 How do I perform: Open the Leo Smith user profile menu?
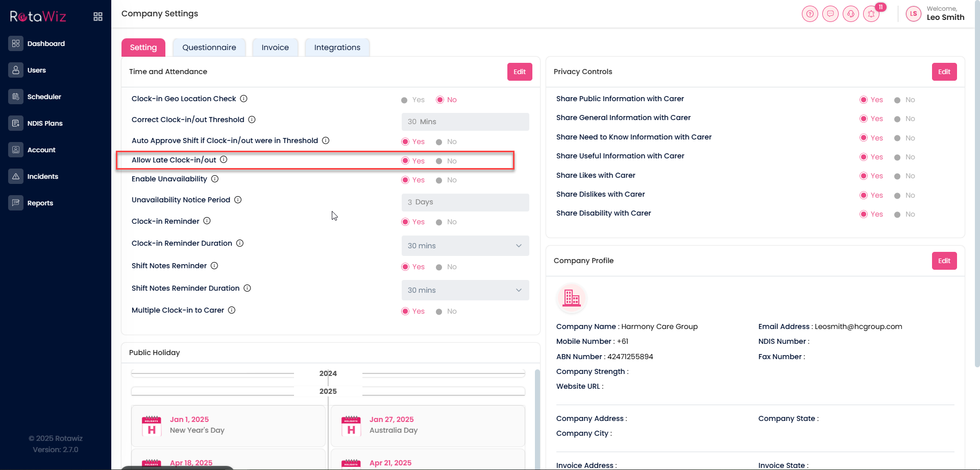coord(935,14)
